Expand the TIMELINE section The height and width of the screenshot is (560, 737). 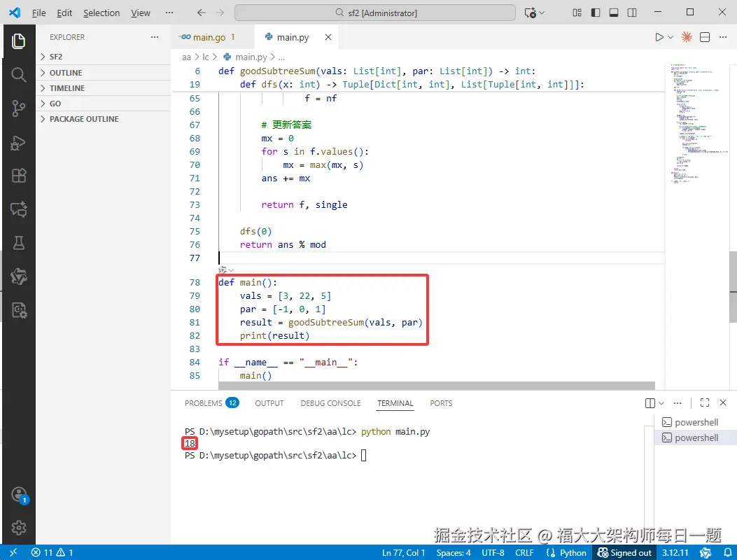tap(104, 88)
